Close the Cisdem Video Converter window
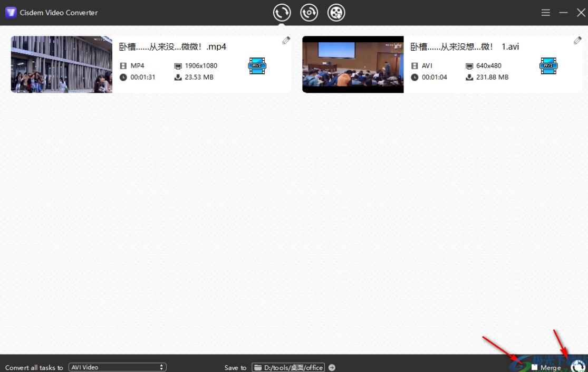Screen dimensions: 588x372 pos(581,13)
